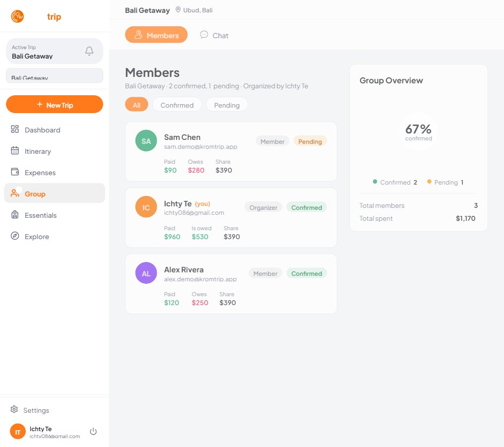Click the Dashboard grid icon
The image size is (504, 447).
click(x=15, y=129)
